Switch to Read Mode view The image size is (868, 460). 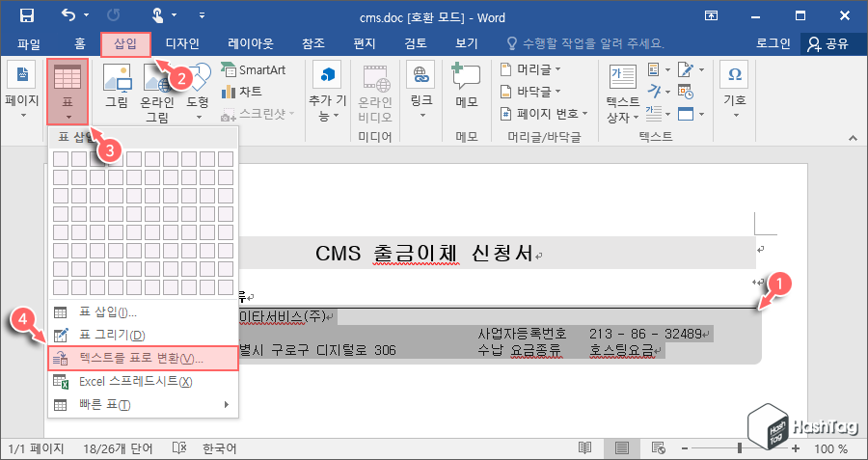[x=585, y=448]
